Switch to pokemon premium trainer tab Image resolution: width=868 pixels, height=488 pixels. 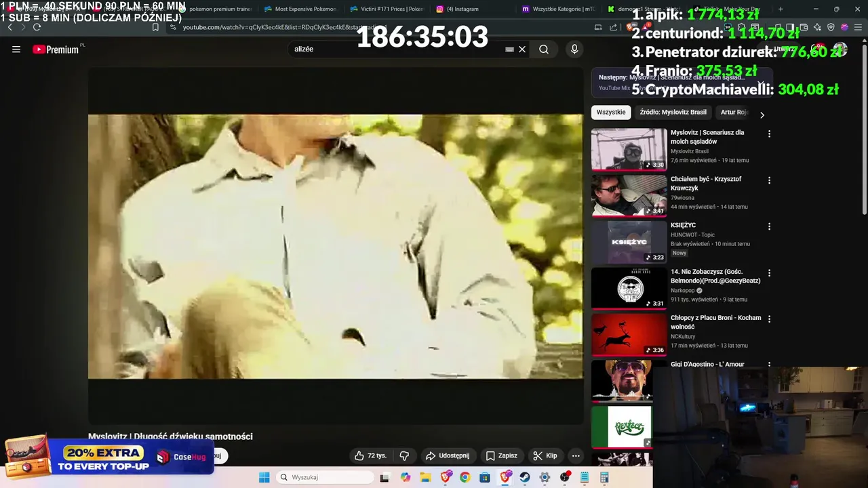216,9
